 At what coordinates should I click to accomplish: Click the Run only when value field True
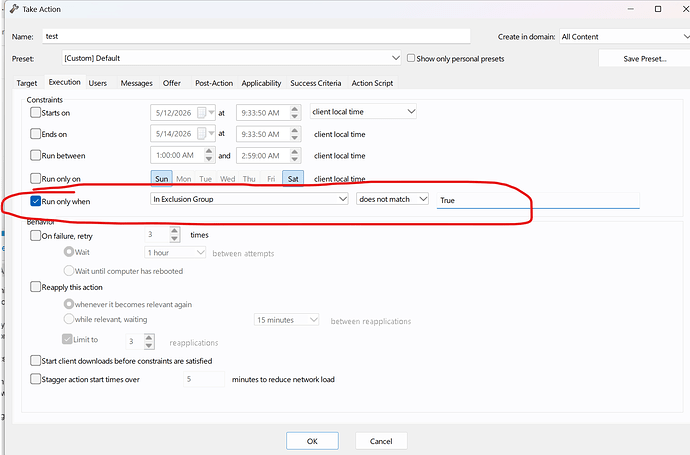(538, 200)
